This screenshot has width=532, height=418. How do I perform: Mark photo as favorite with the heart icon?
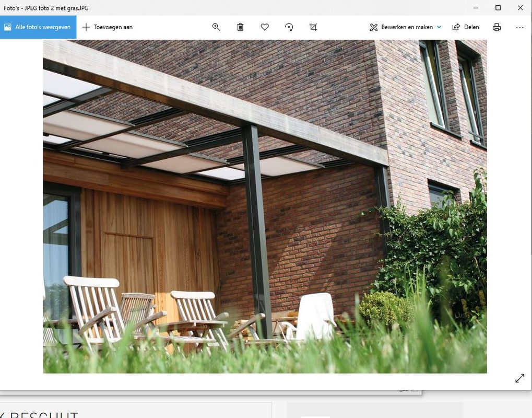click(x=265, y=27)
